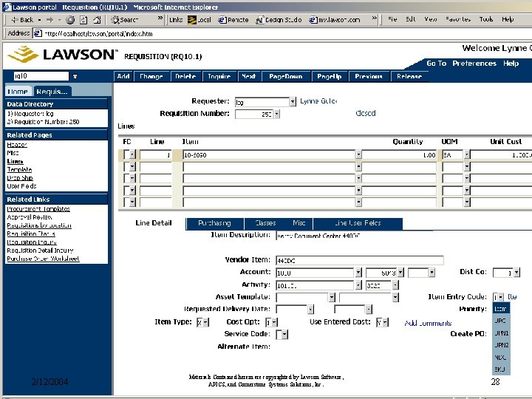Open the my.lawson.com bookmark
This screenshot has width=532, height=399.
coord(335,20)
